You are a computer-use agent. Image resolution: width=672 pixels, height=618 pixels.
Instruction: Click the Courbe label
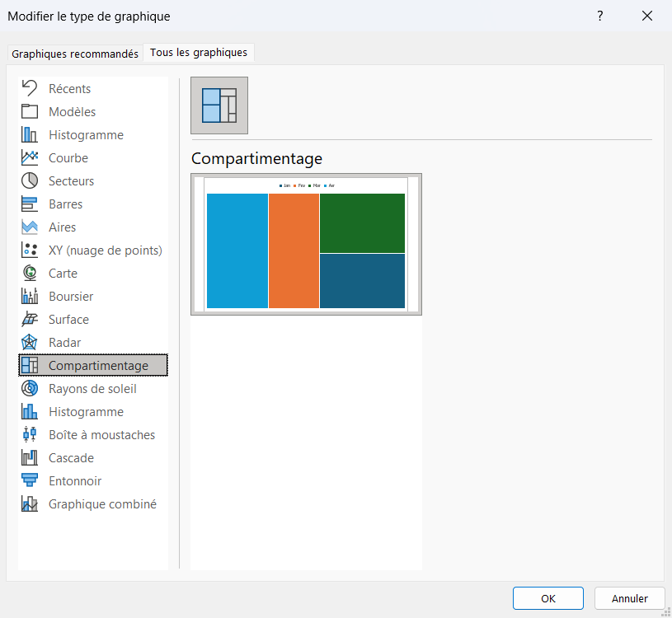[68, 158]
